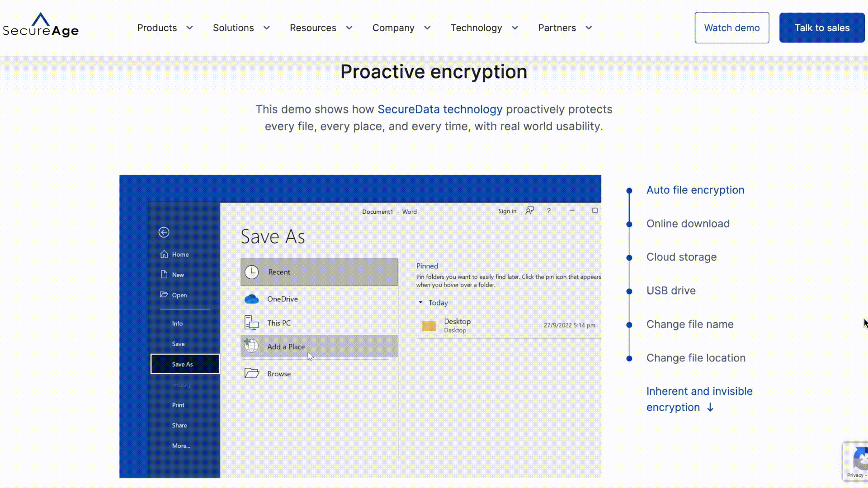The image size is (868, 488).
Task: Click the Add a Place globe icon
Action: coord(251,346)
